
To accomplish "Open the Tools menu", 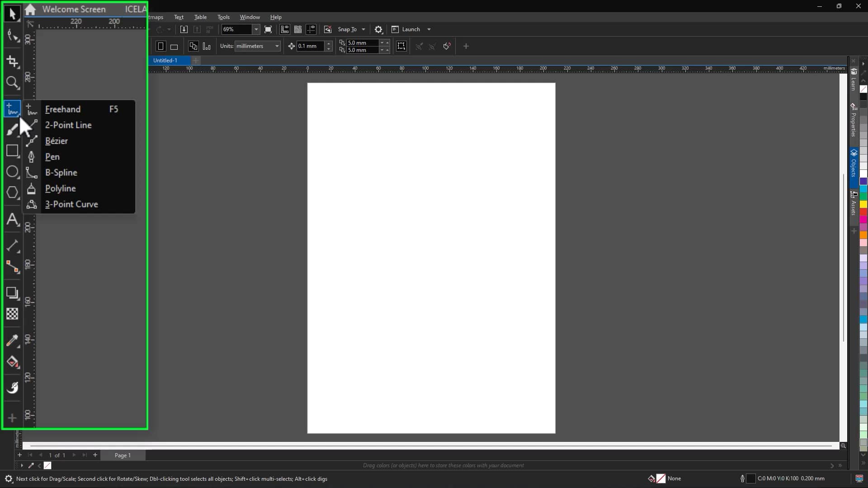I will click(x=223, y=17).
